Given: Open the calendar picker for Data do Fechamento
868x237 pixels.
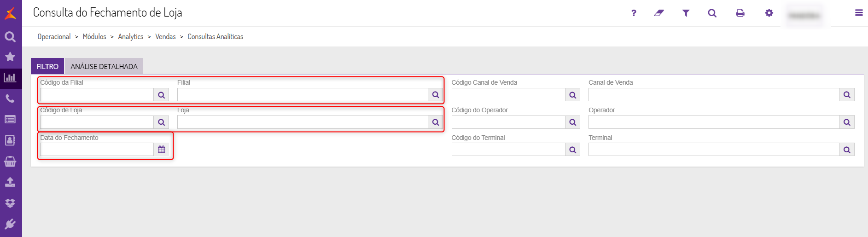Looking at the screenshot, I should 161,150.
